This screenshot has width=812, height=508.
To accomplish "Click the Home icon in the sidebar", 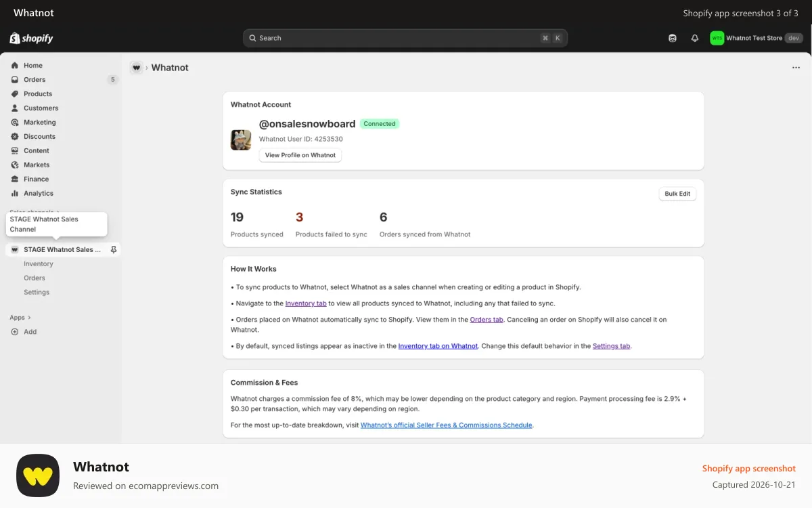I will point(15,66).
